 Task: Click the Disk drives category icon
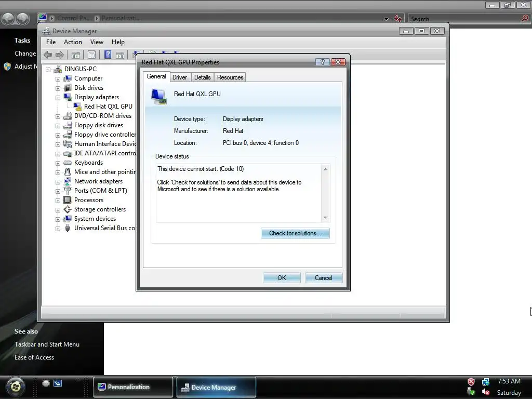pyautogui.click(x=68, y=87)
